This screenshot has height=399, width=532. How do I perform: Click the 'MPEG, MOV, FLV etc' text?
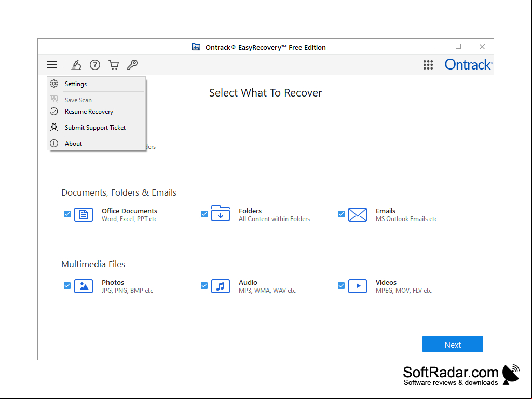tap(403, 291)
